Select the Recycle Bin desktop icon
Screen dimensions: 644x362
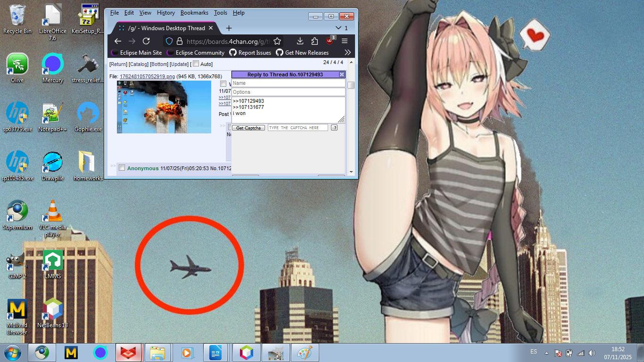click(17, 19)
